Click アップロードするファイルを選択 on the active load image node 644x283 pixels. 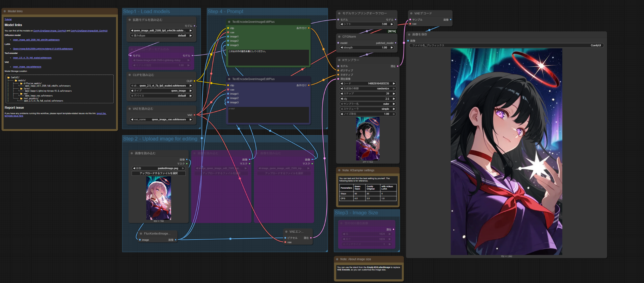159,173
